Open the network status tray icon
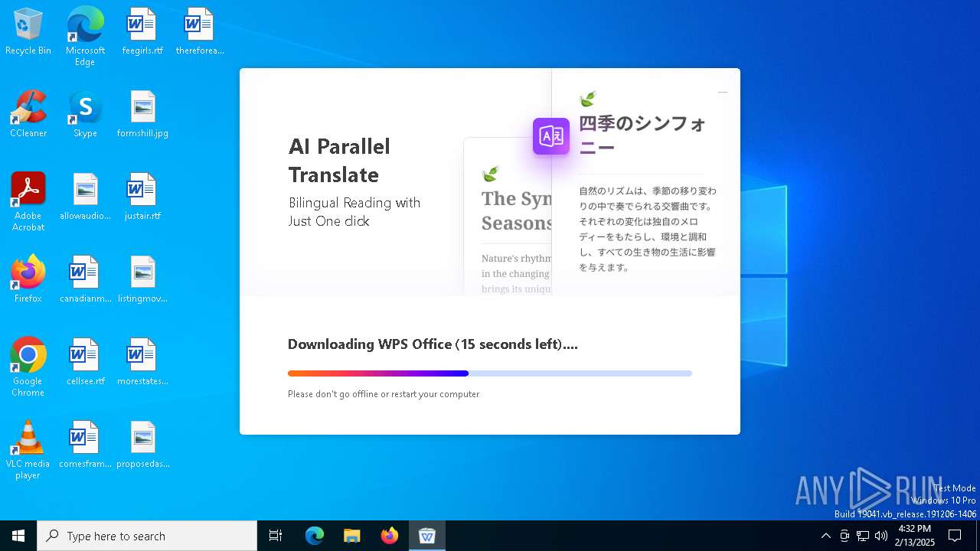Viewport: 980px width, 551px height. tap(863, 536)
